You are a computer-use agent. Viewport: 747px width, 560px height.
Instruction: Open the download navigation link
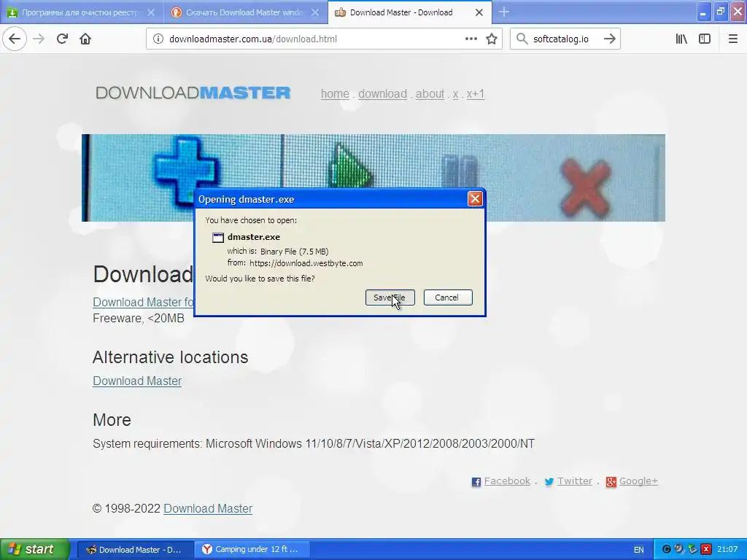click(x=382, y=94)
